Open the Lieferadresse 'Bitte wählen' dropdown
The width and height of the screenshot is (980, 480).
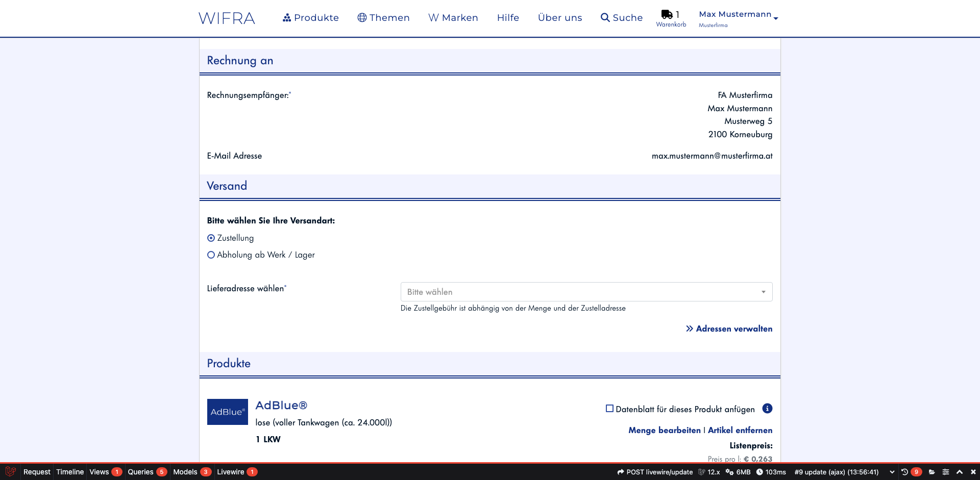586,292
